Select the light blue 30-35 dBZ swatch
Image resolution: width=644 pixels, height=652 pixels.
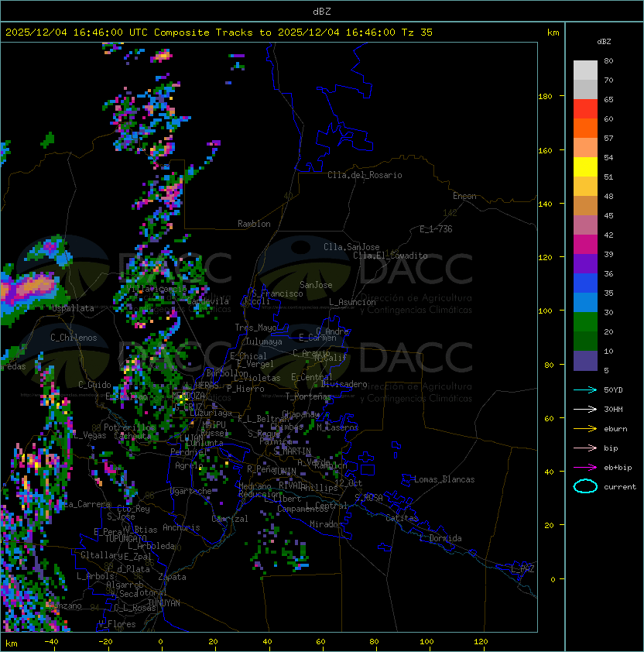[585, 303]
